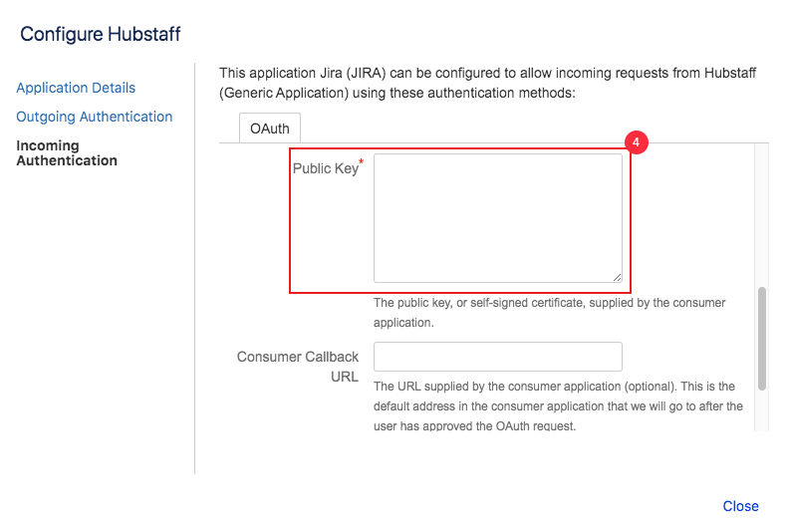Go to Outgoing Authentication settings
787x532 pixels.
point(95,117)
